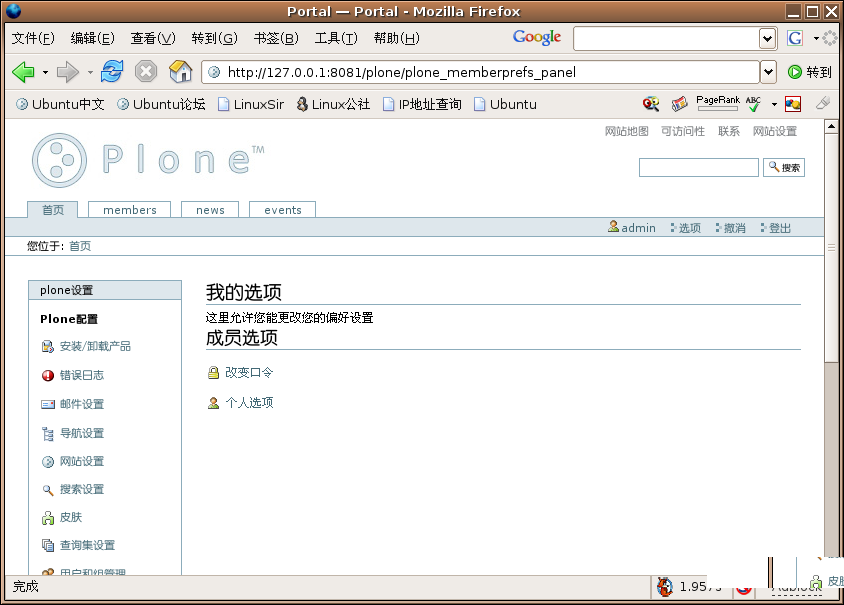Click the magnifier search-word icon left of PageRank
This screenshot has height=605, width=844.
tap(651, 104)
